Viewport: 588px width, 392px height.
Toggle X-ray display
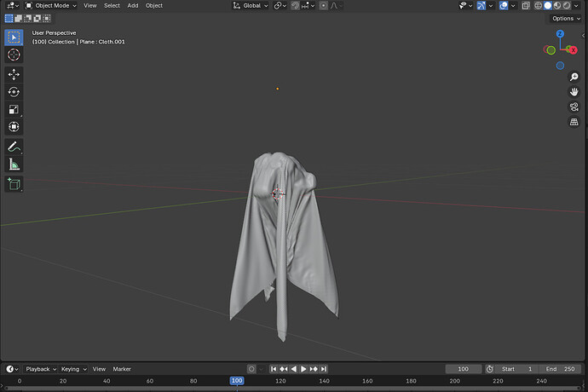[x=526, y=6]
